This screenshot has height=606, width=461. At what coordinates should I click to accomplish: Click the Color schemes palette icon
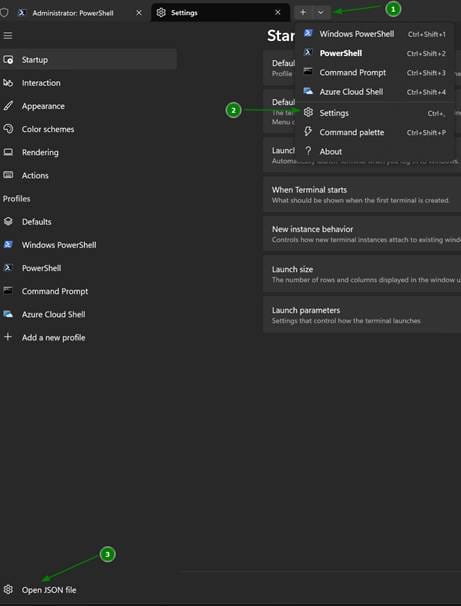[x=8, y=129]
